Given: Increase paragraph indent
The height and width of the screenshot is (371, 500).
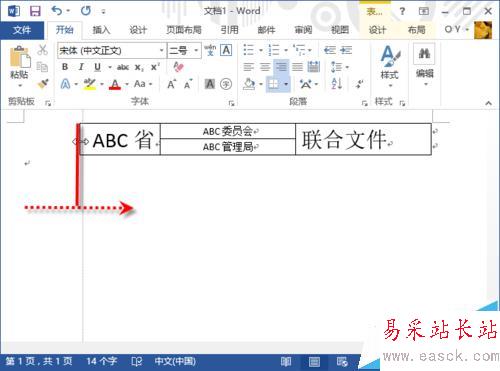Looking at the screenshot, I should (x=346, y=50).
